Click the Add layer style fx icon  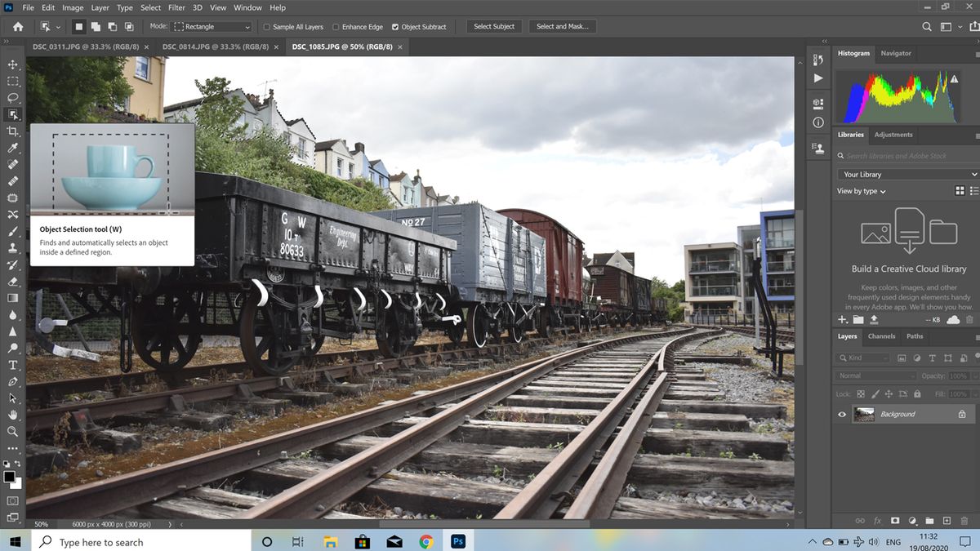(878, 521)
